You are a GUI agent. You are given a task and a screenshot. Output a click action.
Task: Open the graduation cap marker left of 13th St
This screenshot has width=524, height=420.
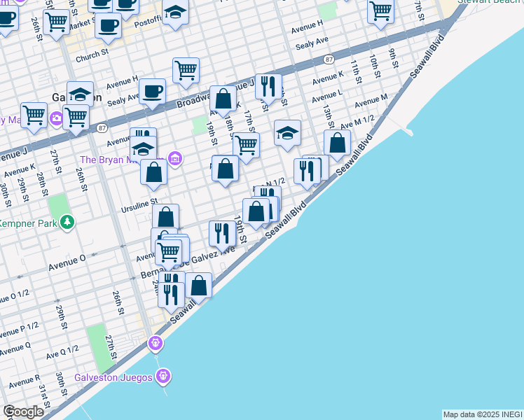(287, 133)
